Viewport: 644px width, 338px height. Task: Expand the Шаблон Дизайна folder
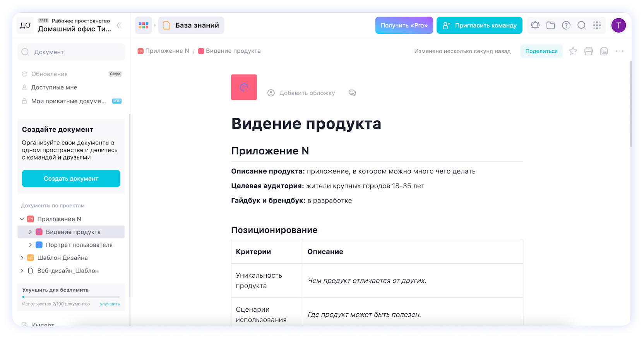[22, 258]
